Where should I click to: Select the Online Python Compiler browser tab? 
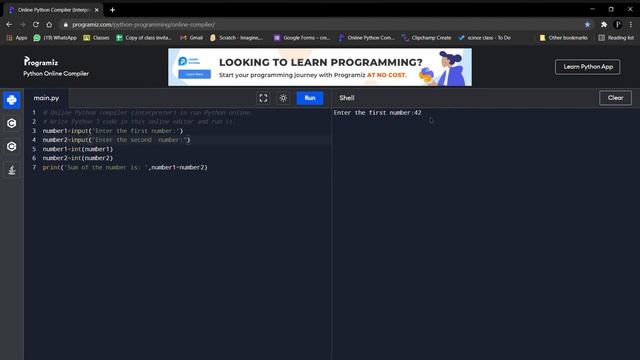coord(53,10)
